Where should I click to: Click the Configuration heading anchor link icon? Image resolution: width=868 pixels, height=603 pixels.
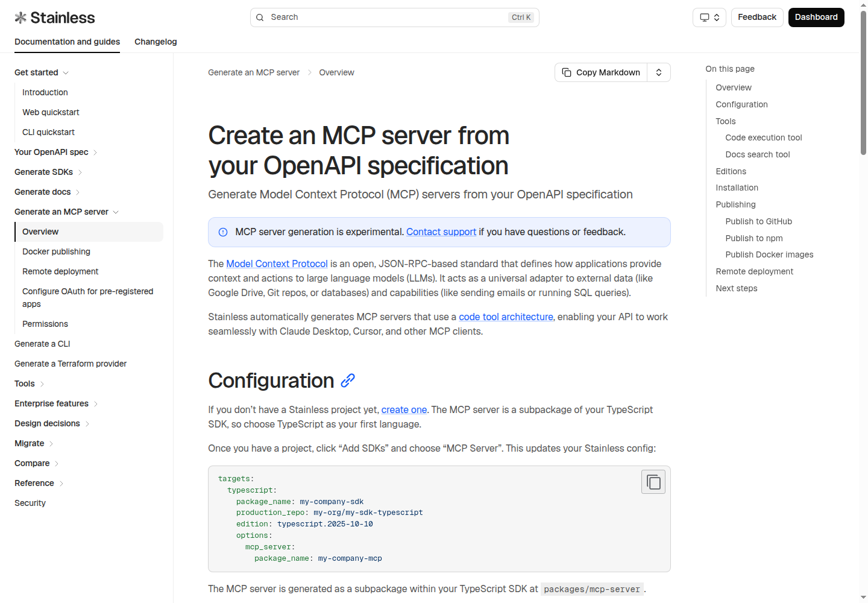pyautogui.click(x=348, y=380)
